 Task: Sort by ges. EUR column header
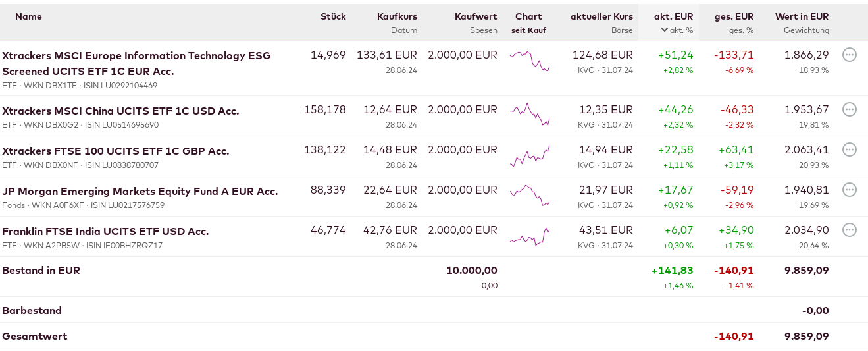734,16
